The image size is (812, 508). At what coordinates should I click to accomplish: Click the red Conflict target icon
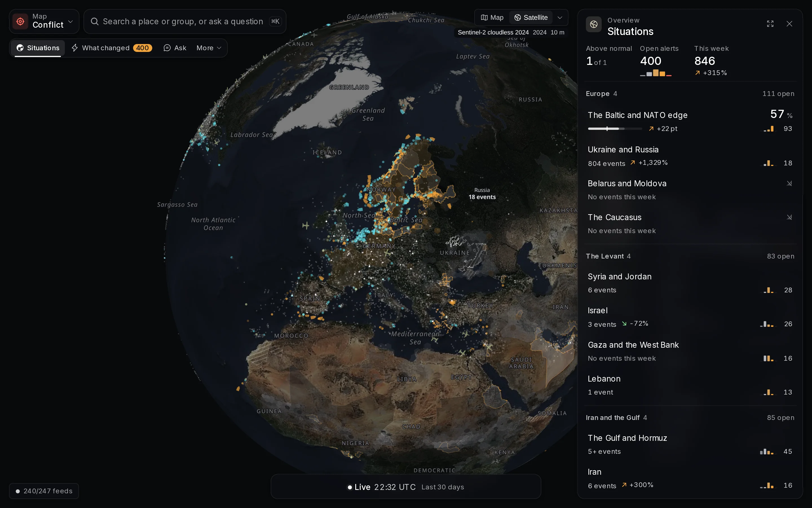click(x=20, y=21)
